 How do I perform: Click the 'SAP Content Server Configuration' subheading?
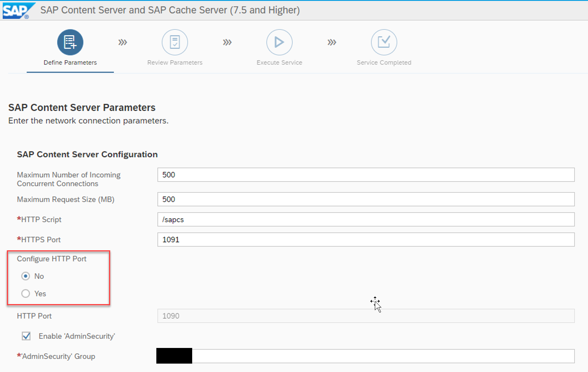87,155
